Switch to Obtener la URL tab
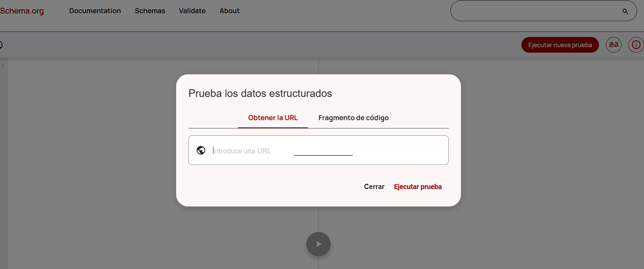Image resolution: width=644 pixels, height=269 pixels. pos(273,118)
